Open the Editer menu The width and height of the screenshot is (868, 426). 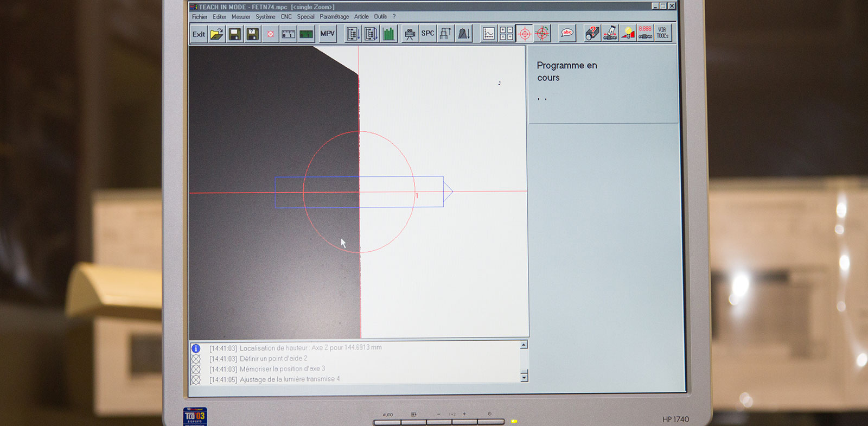tap(219, 17)
